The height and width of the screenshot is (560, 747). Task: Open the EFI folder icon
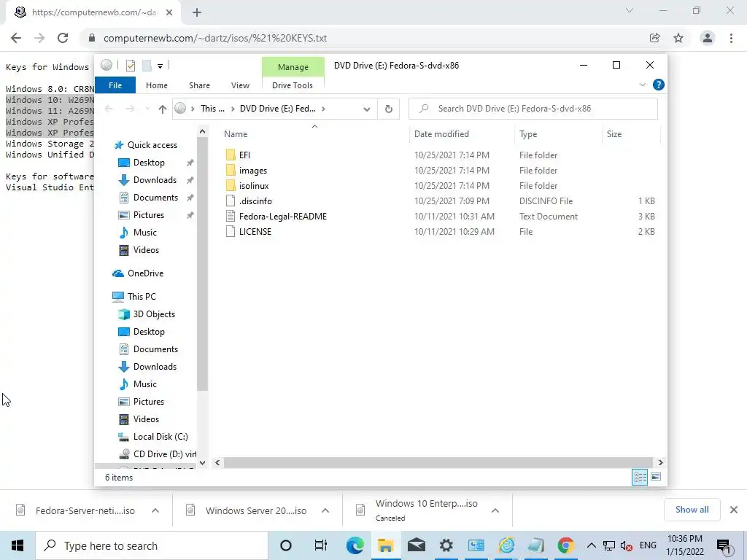(x=231, y=155)
